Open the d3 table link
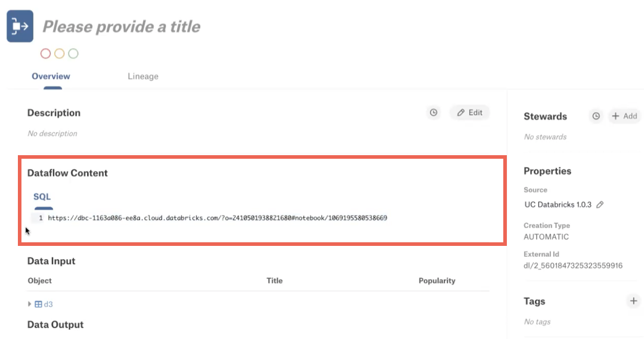 tap(48, 304)
